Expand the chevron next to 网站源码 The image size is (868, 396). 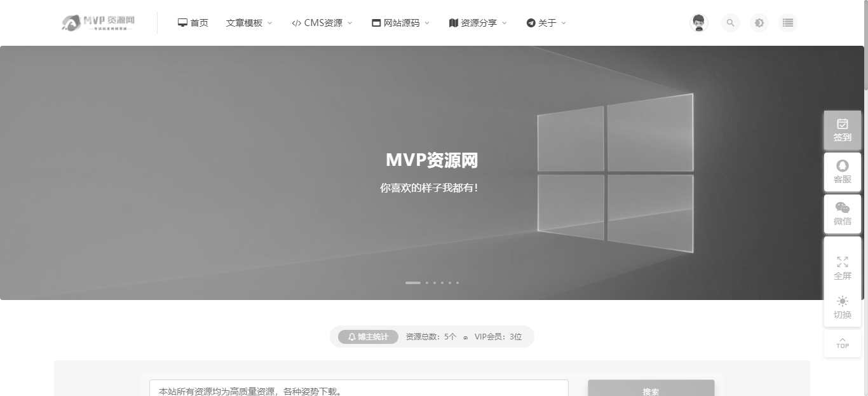coord(427,23)
